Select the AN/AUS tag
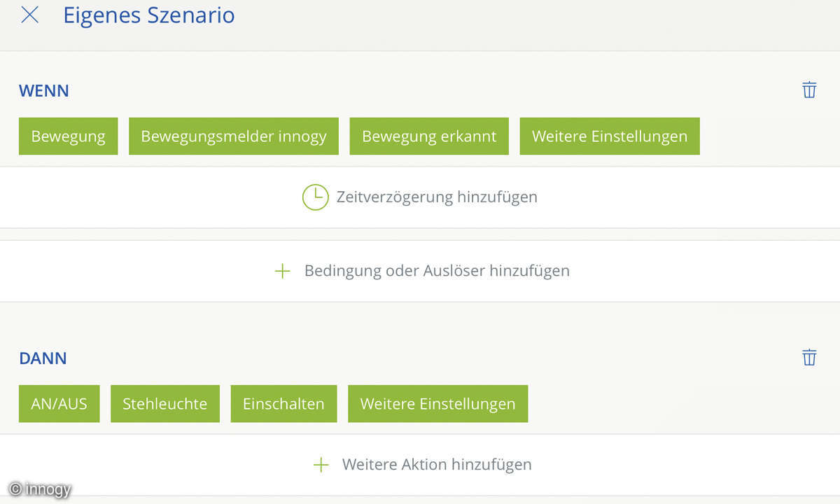The width and height of the screenshot is (840, 504). (59, 404)
